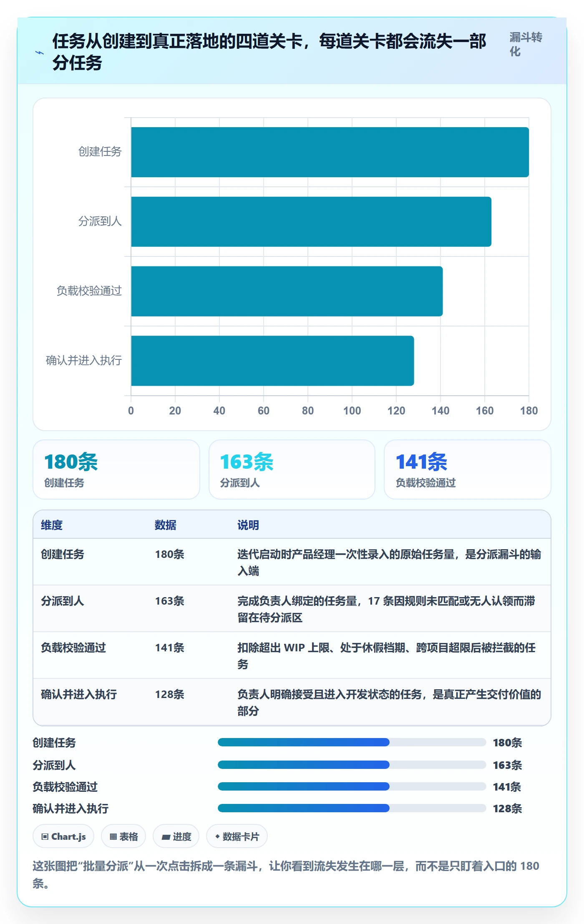584x924 pixels.
Task: Click the 维度 column header
Action: point(52,525)
